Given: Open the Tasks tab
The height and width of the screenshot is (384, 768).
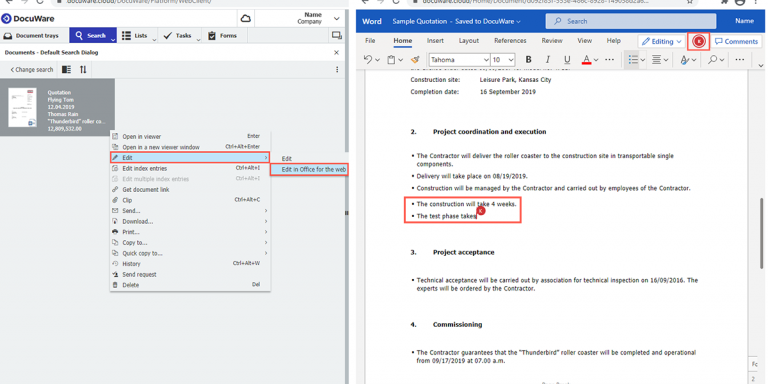Looking at the screenshot, I should (177, 35).
